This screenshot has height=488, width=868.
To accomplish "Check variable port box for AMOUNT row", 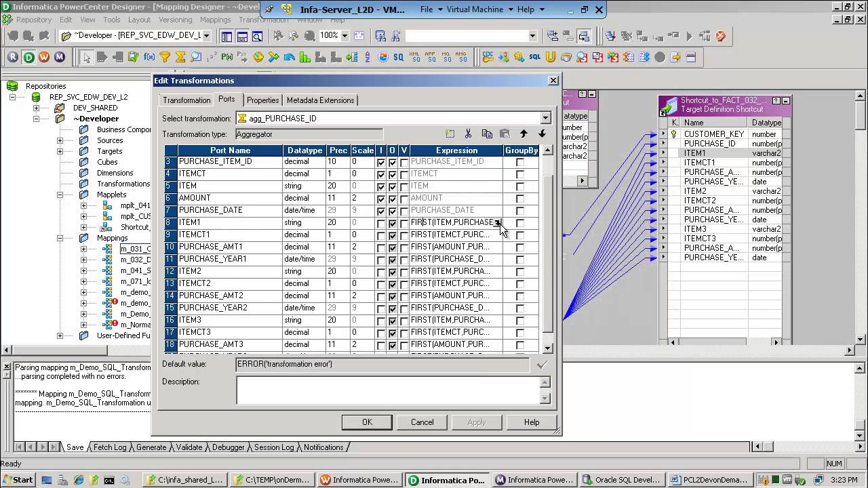I will pos(404,199).
